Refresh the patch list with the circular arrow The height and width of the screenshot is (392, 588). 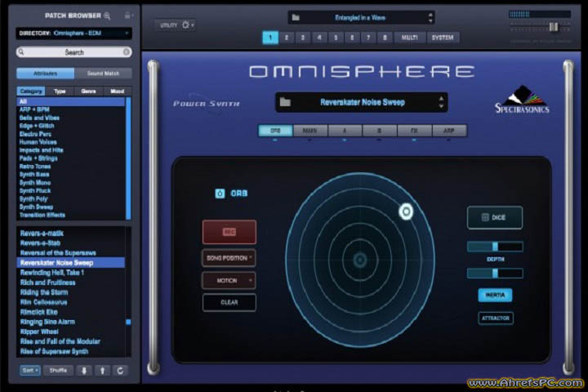tap(120, 371)
